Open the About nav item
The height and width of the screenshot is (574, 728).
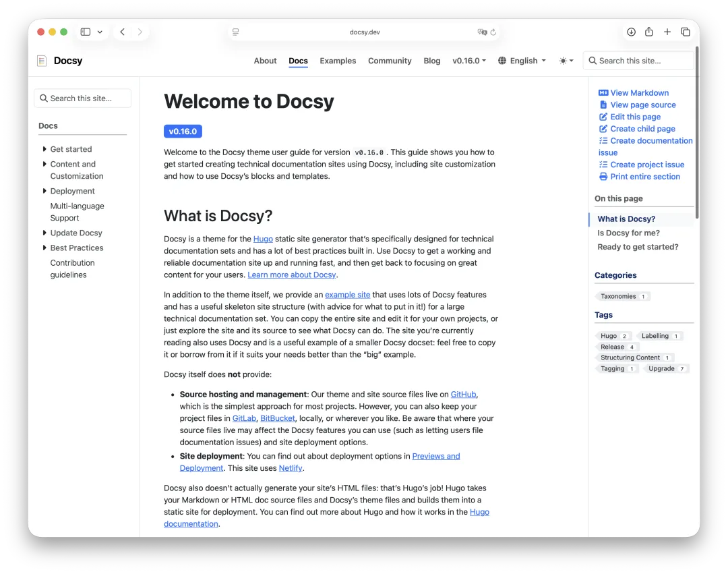[265, 61]
